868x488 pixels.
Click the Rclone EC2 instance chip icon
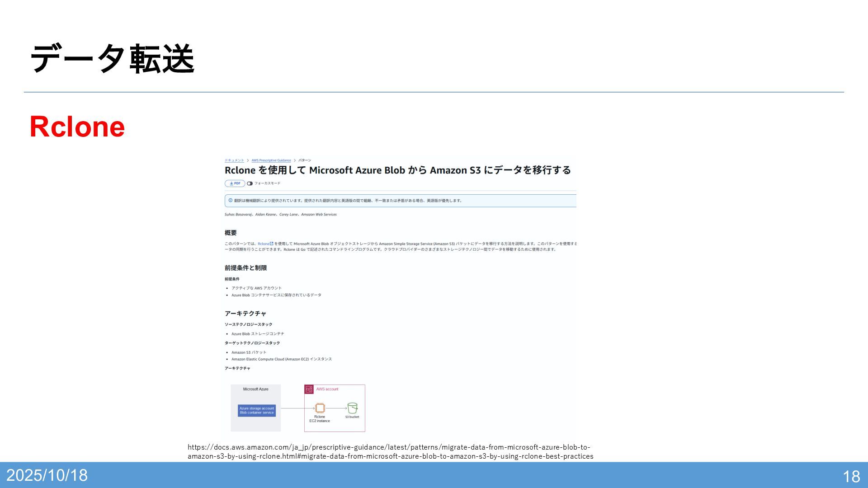point(320,408)
